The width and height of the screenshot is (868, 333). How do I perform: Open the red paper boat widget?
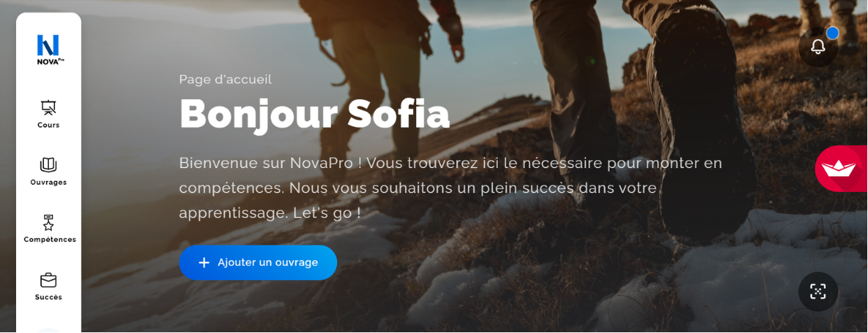840,168
